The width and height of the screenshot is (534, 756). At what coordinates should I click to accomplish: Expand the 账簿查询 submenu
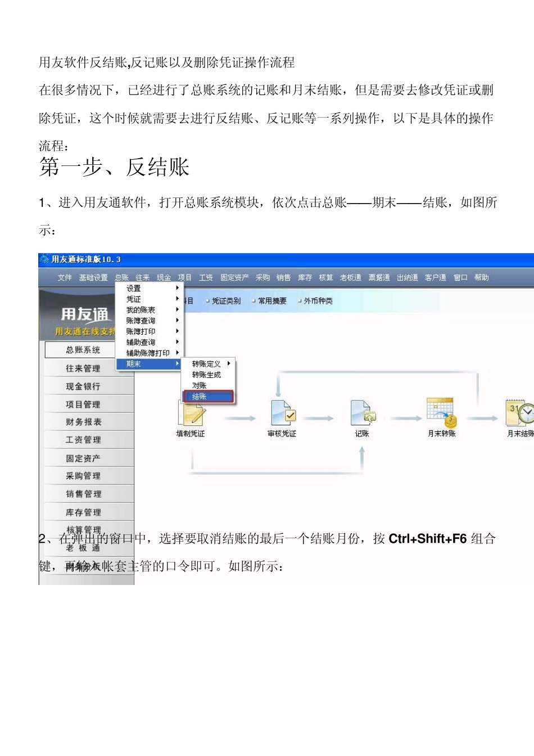[x=148, y=321]
